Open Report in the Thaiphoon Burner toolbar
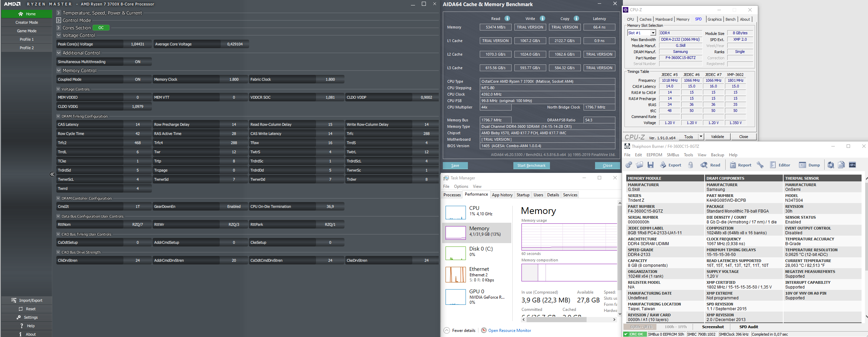Screen dimensions: 868x337 741,165
